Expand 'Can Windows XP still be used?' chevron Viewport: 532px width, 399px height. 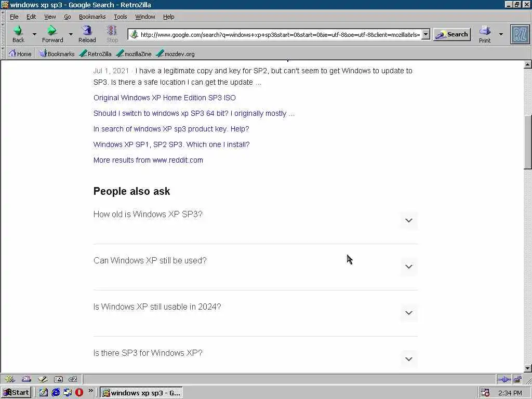(x=409, y=267)
